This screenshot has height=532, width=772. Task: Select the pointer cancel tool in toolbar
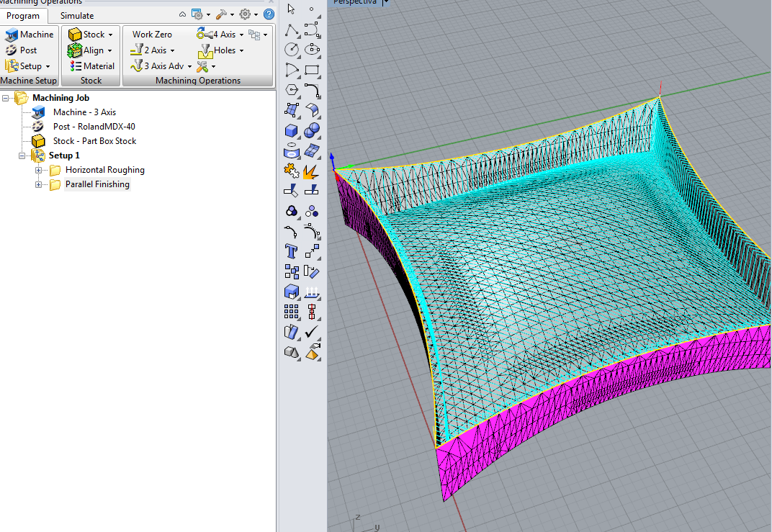point(291,9)
